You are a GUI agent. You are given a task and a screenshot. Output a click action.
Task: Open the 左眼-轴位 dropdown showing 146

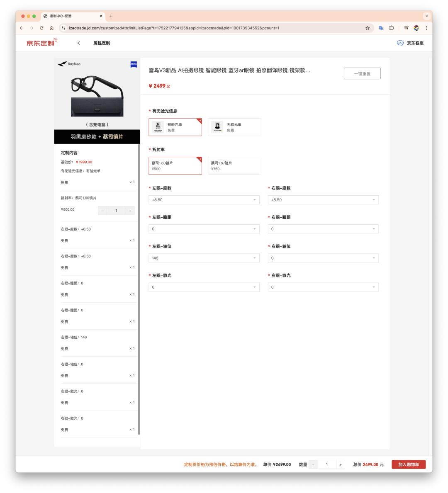click(x=204, y=258)
